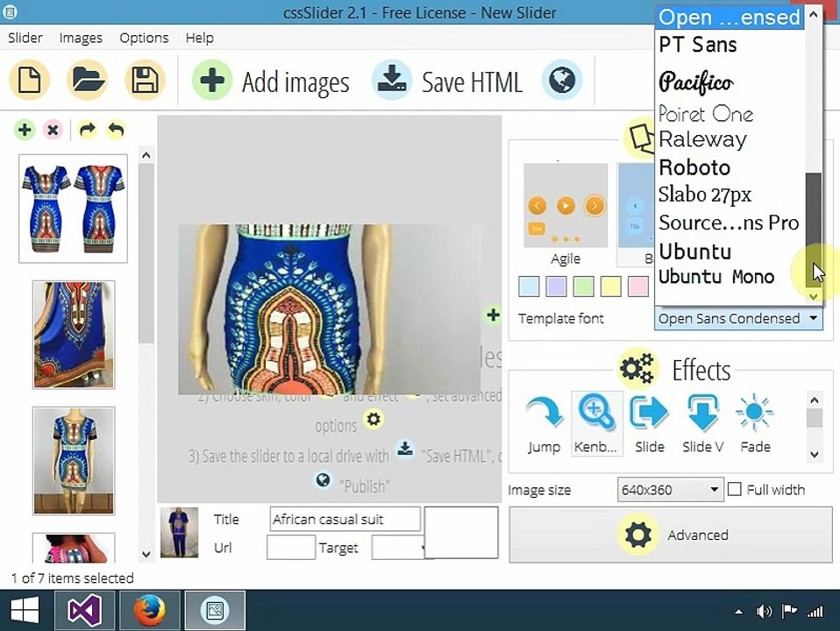The image size is (840, 631).
Task: Open an existing slider project
Action: [x=87, y=81]
